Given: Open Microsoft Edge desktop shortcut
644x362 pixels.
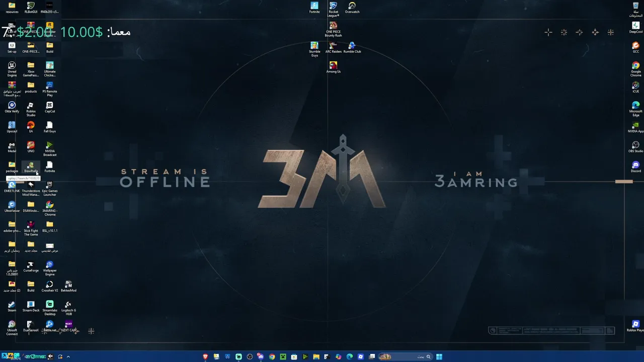Looking at the screenshot, I should (636, 109).
